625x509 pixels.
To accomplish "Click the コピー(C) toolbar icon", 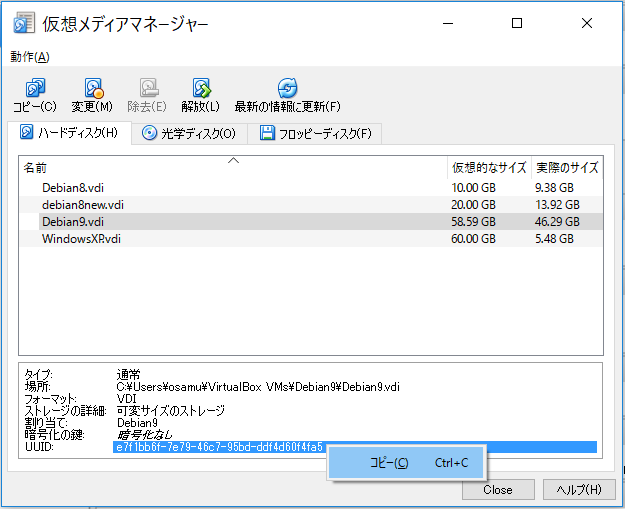I will [x=35, y=89].
